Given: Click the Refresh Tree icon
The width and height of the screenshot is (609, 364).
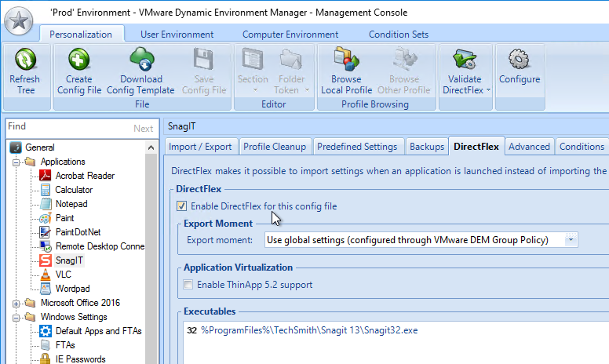Looking at the screenshot, I should (x=26, y=59).
